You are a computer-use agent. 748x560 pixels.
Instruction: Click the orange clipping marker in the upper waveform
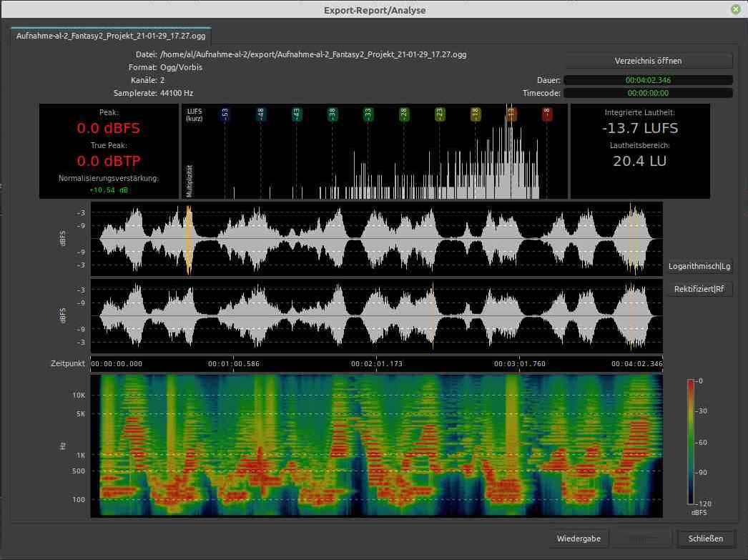point(189,240)
